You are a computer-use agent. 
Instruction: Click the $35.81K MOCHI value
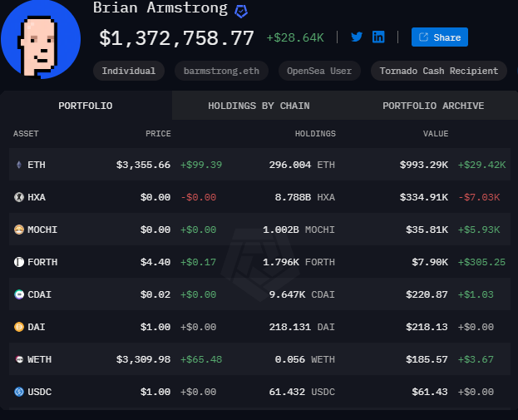coord(427,230)
